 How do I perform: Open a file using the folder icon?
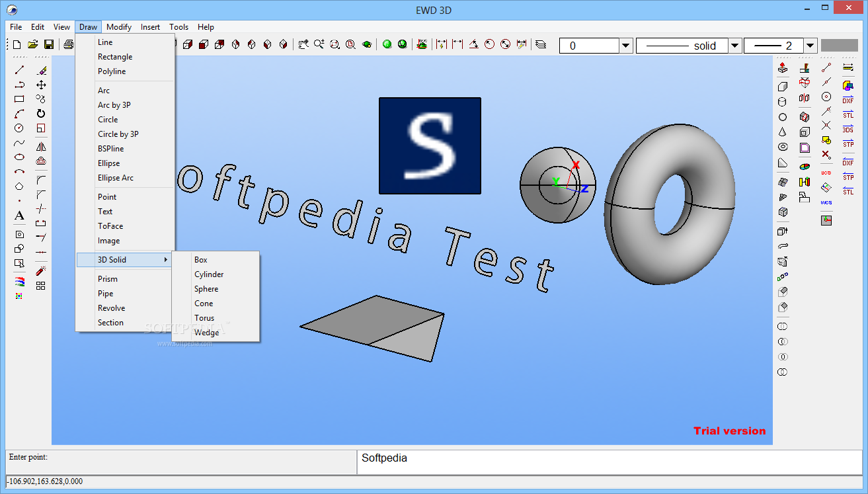33,44
